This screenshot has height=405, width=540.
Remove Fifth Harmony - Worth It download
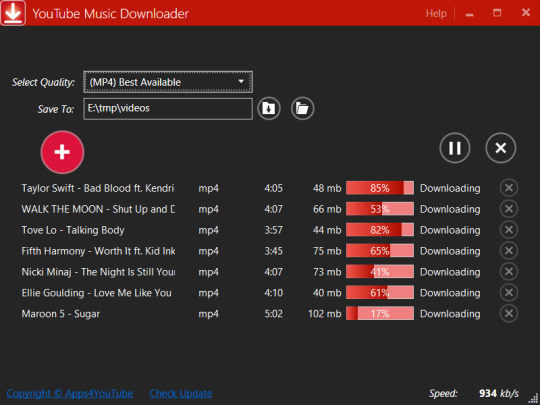509,251
